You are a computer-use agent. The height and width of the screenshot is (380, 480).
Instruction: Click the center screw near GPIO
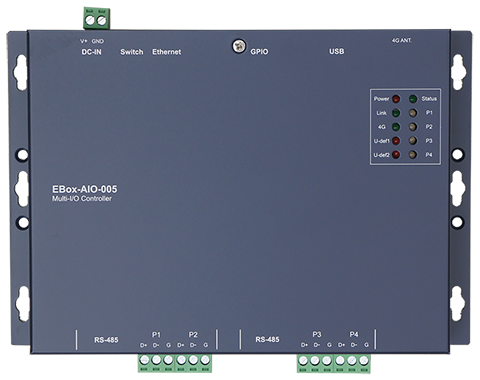tap(239, 46)
